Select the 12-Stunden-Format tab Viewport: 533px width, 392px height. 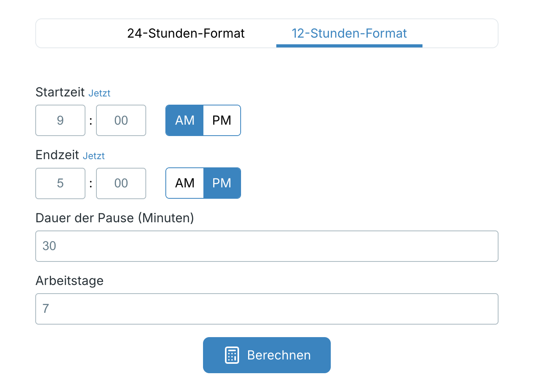pos(349,33)
